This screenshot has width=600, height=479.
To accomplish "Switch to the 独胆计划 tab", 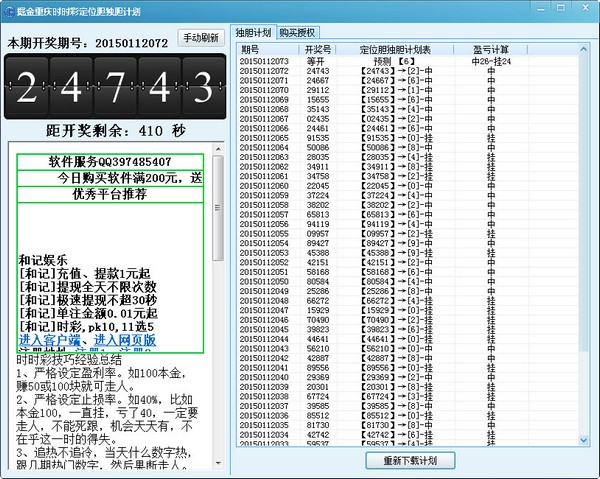I will [254, 33].
